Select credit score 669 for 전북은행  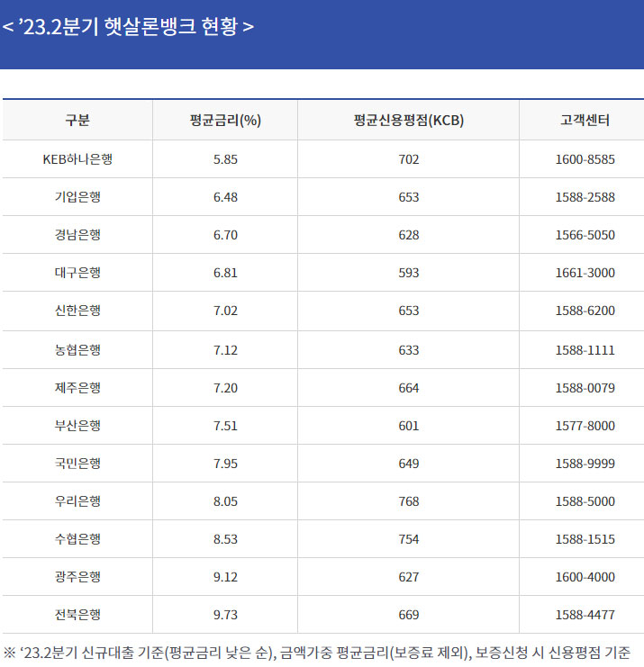[409, 615]
